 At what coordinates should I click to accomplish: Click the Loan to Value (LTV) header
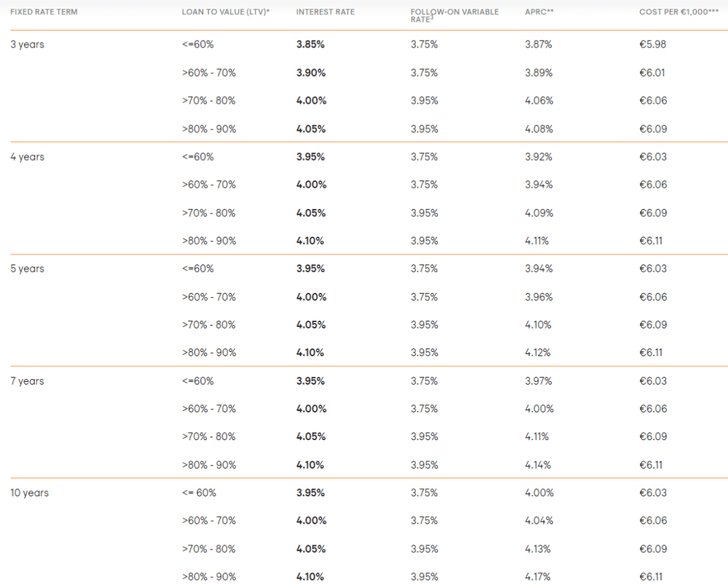coord(225,12)
